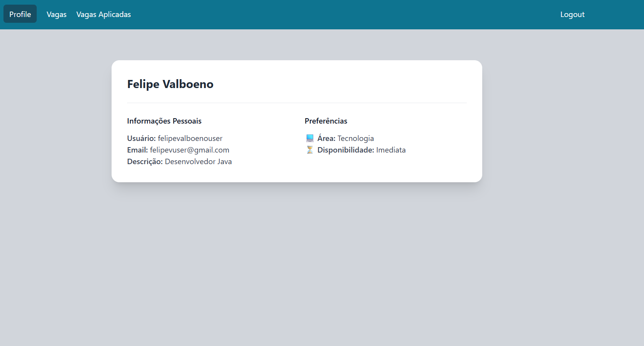The width and height of the screenshot is (644, 346).
Task: Go to the Vagas page
Action: tap(56, 14)
